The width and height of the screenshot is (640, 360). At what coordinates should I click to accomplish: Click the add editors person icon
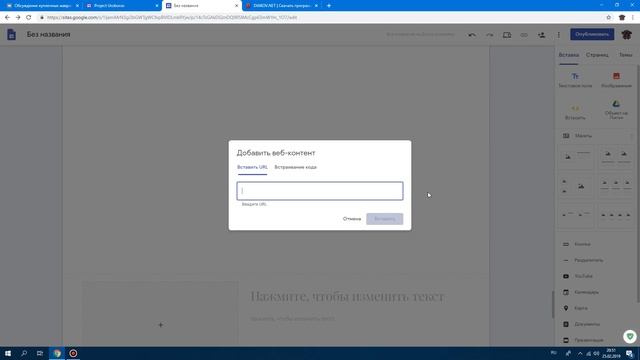point(541,35)
